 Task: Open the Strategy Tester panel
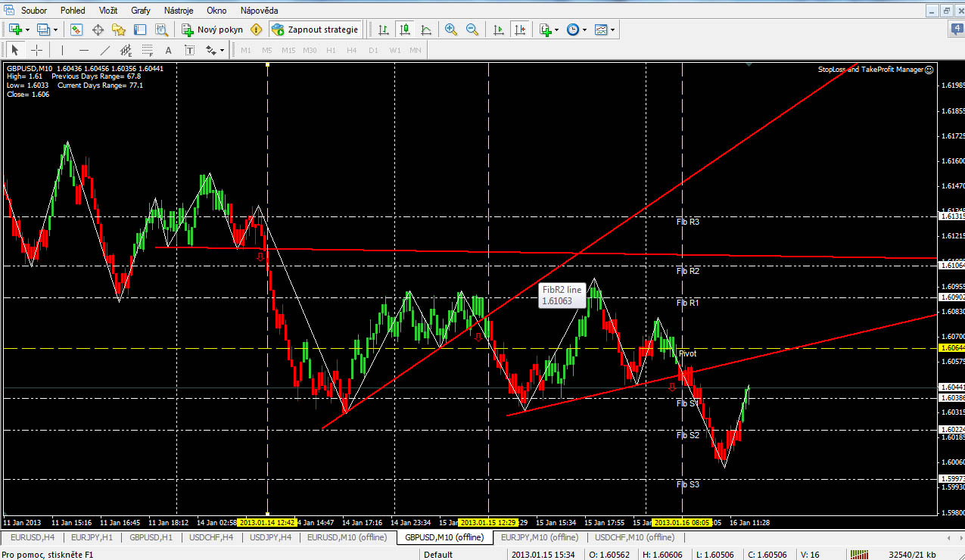point(161,30)
